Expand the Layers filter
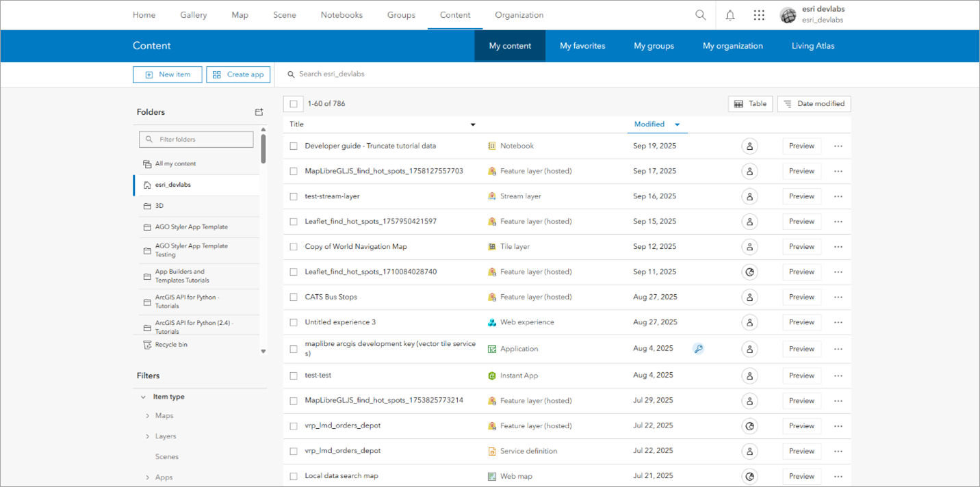 point(148,436)
